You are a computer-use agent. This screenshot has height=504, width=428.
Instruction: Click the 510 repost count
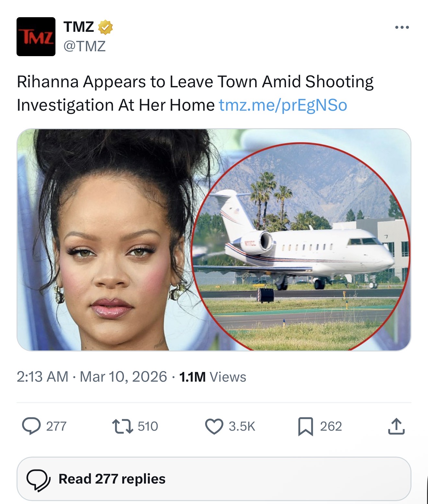tap(148, 426)
